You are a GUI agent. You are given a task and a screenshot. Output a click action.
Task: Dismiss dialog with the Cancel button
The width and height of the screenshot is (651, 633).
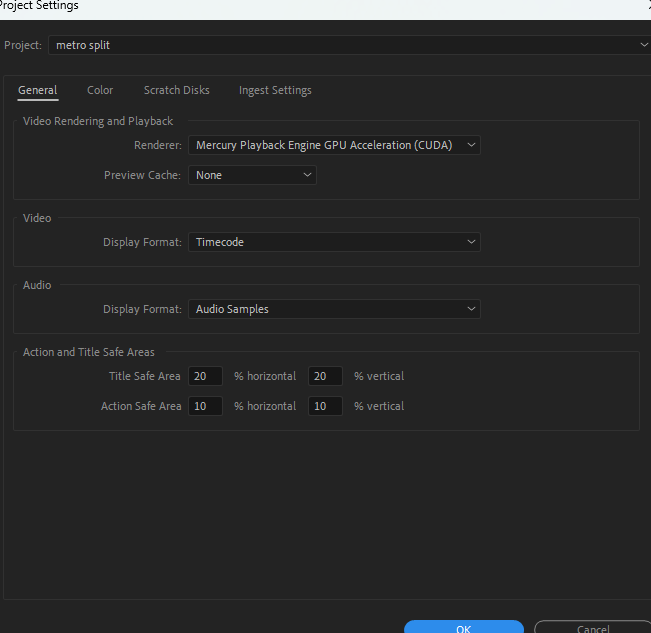click(593, 627)
